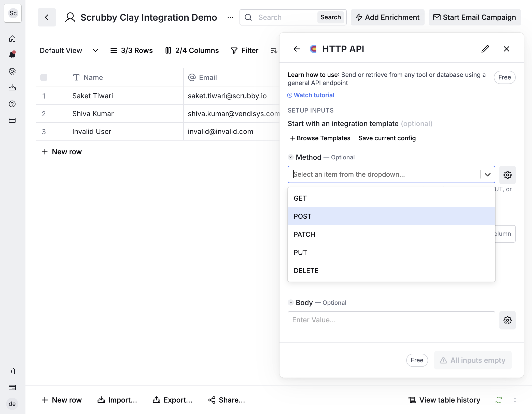Open the sidebar settings gear
532x414 pixels.
[x=12, y=71]
